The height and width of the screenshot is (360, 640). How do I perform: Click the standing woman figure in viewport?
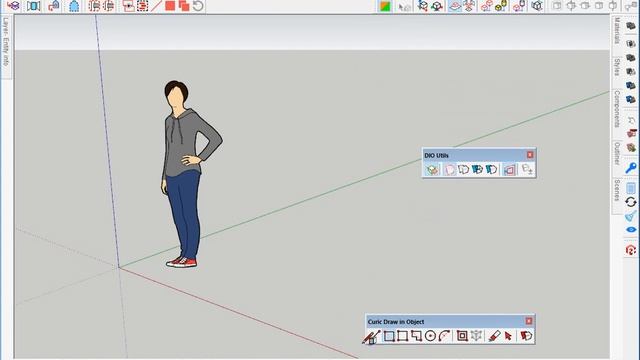pos(187,173)
